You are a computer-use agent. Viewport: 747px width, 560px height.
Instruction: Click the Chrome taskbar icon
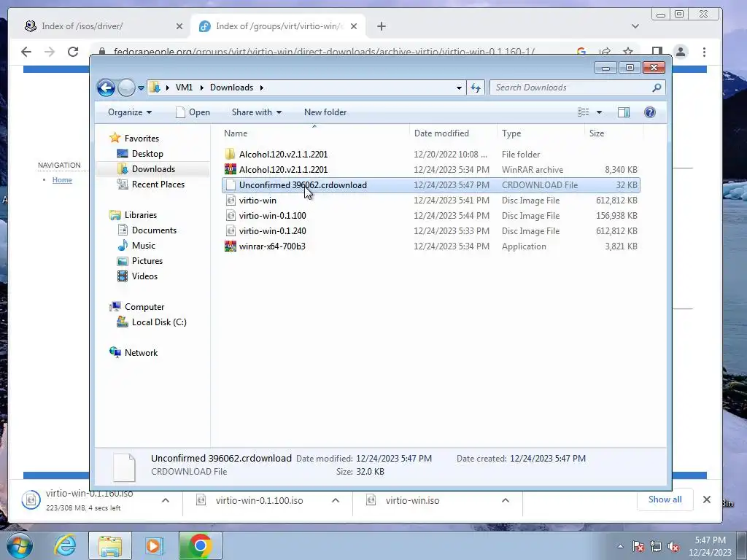pos(200,545)
